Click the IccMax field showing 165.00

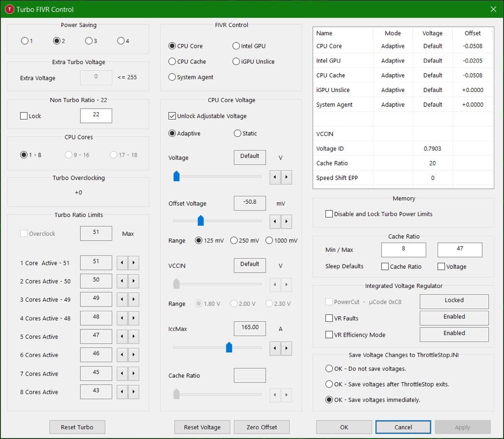(250, 328)
